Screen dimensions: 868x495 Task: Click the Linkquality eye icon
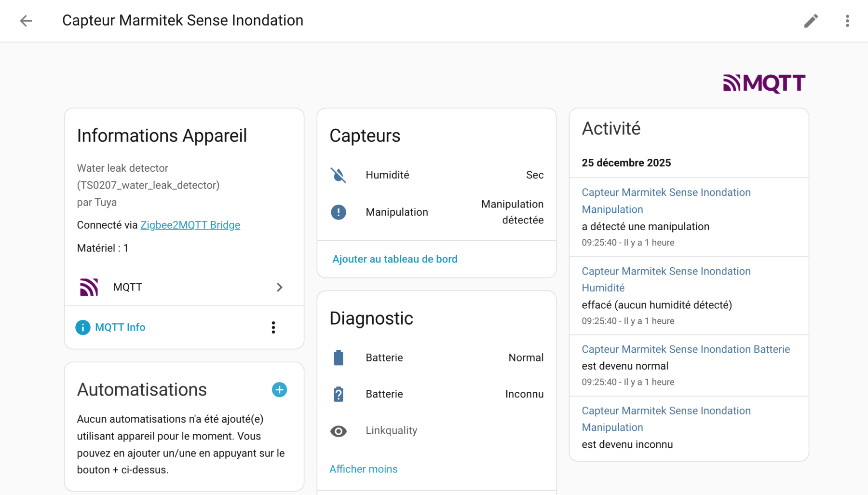pyautogui.click(x=339, y=431)
